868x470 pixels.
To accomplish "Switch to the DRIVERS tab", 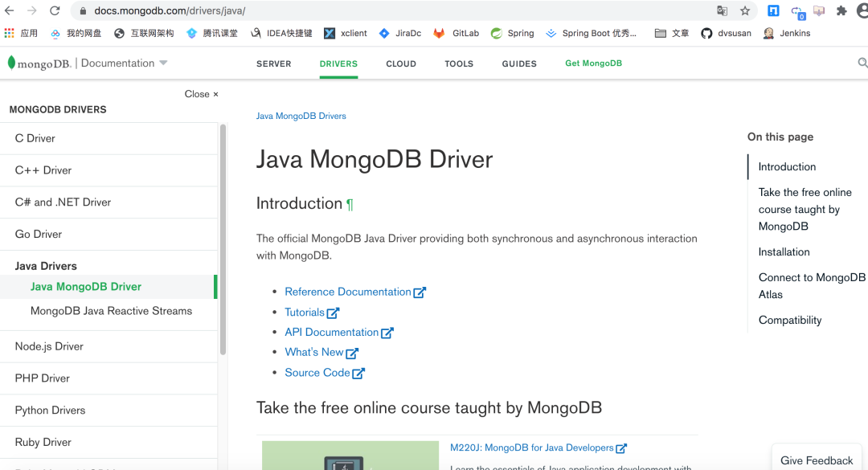I will pyautogui.click(x=338, y=63).
